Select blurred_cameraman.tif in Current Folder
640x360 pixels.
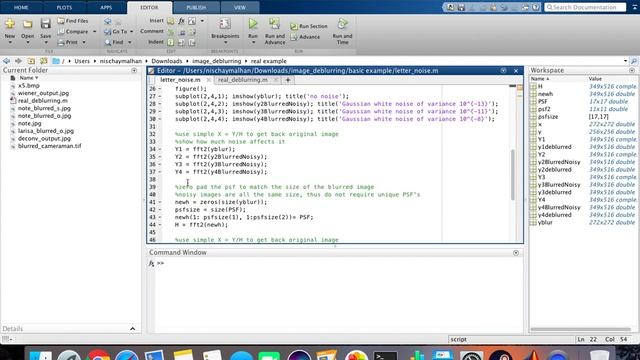pyautogui.click(x=49, y=146)
